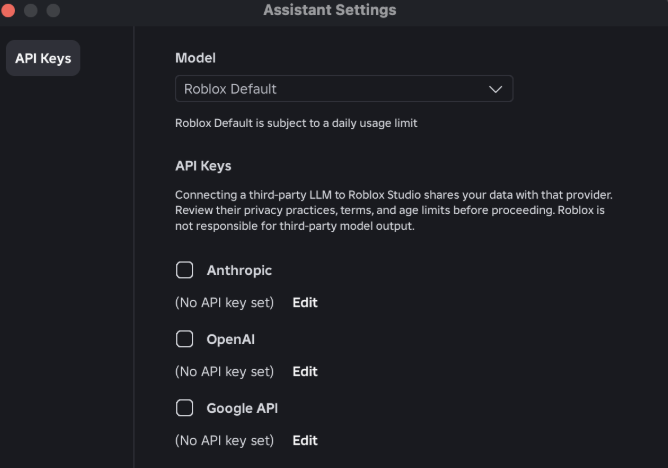
Task: Click the "No API key set" text under Google API
Action: coord(224,440)
